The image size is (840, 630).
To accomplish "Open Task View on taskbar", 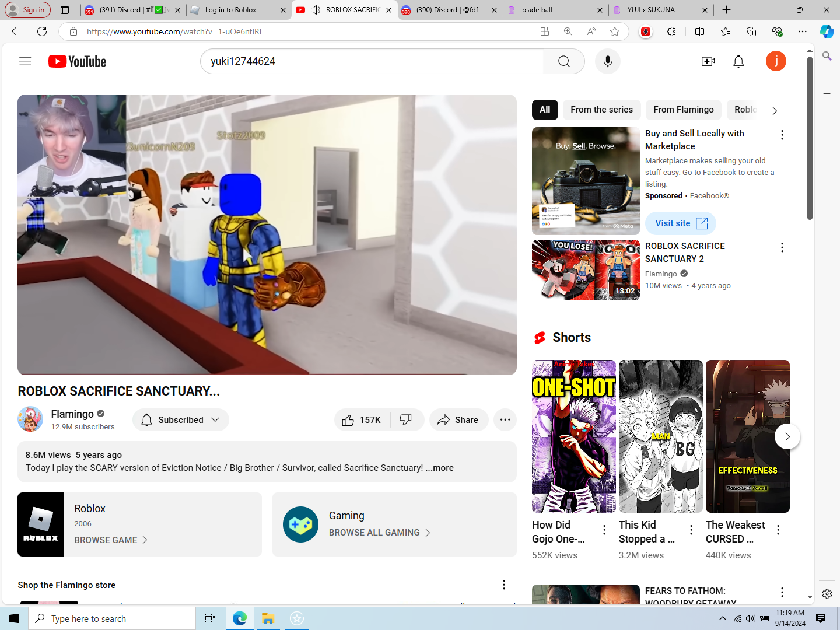I will coord(210,618).
